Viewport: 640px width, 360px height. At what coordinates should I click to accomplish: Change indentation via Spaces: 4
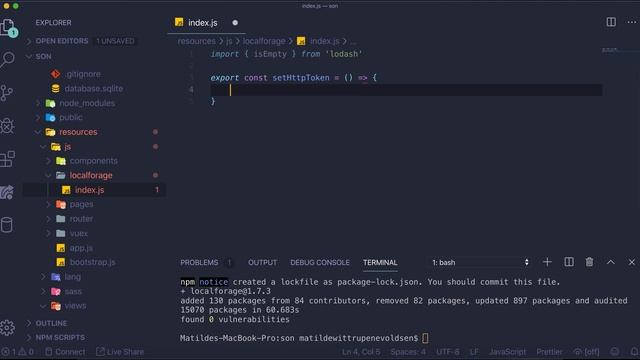[x=408, y=352]
